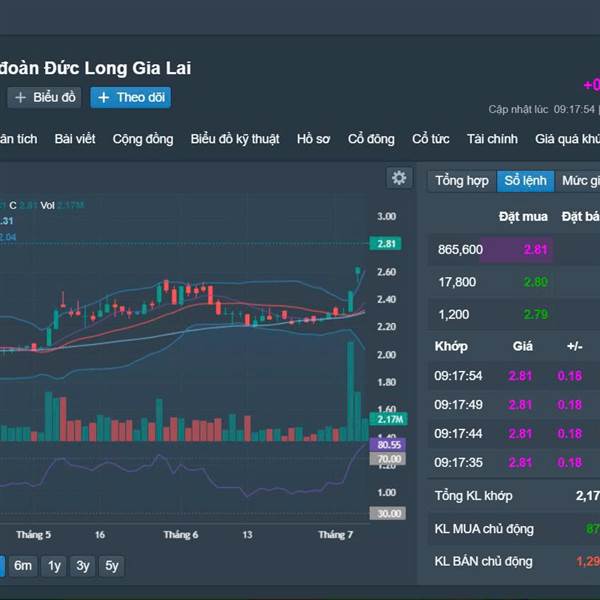Add chart with Biểu đồ button
Image resolution: width=600 pixels, height=600 pixels.
pos(44,98)
